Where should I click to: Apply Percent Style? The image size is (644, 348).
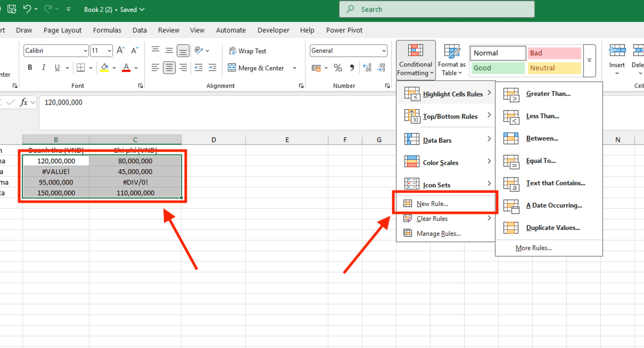click(338, 68)
